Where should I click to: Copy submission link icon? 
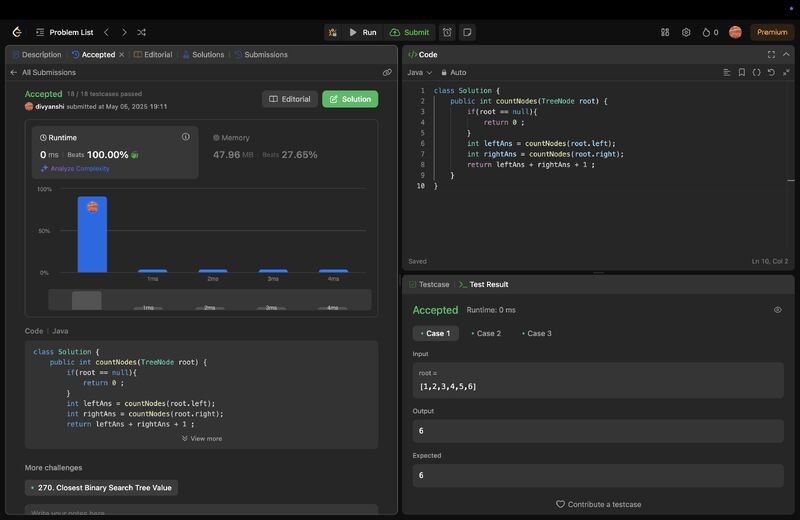387,72
